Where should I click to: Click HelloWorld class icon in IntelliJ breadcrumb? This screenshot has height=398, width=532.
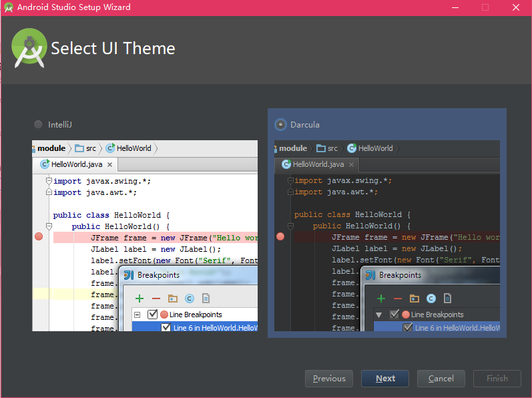point(110,148)
